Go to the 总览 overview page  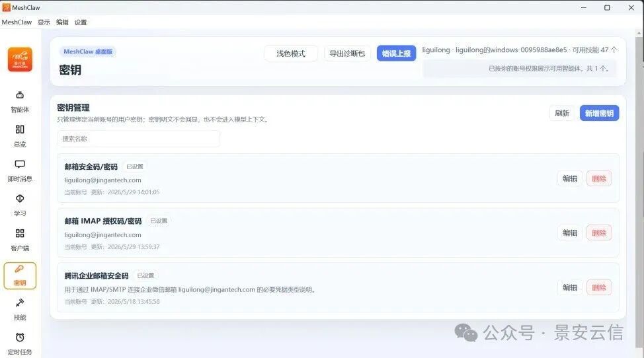pos(20,136)
